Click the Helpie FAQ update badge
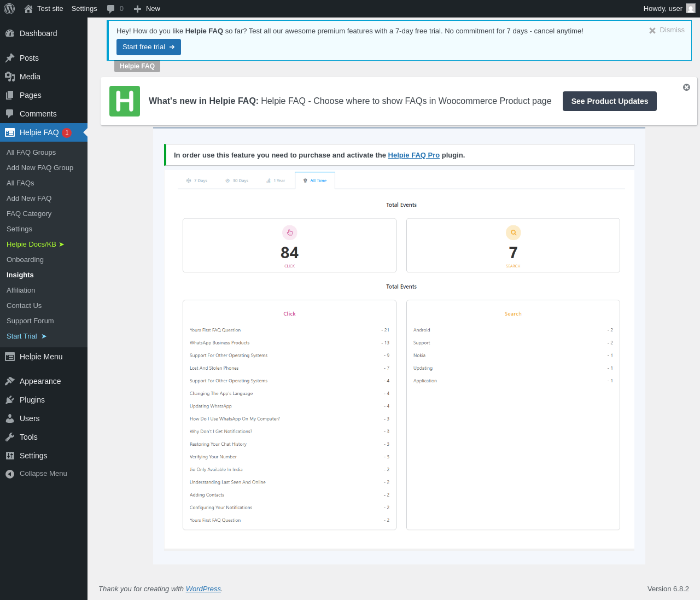The height and width of the screenshot is (600, 700). [67, 132]
